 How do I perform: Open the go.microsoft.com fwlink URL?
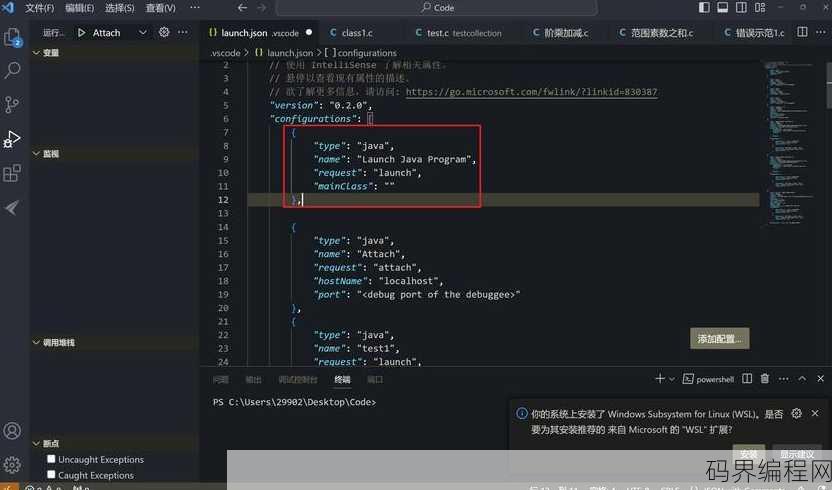[x=531, y=92]
